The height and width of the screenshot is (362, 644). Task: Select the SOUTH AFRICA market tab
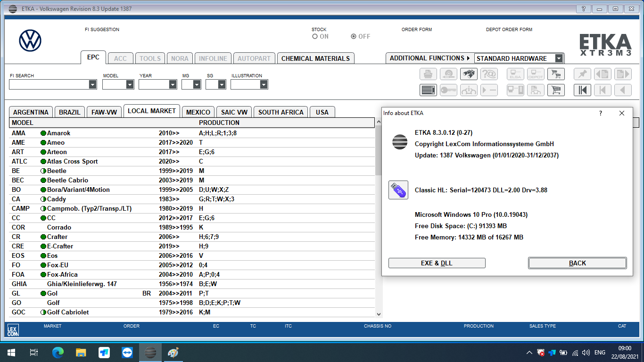pos(281,112)
